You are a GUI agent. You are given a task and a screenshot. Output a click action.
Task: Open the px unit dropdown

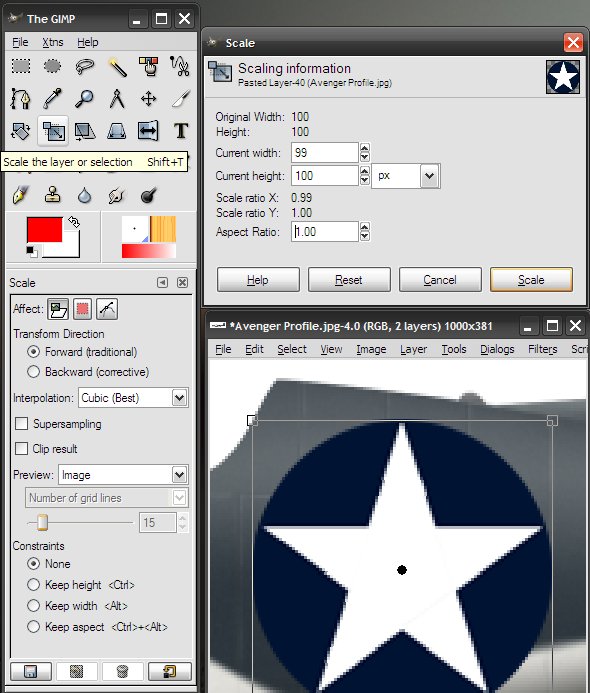(x=406, y=176)
